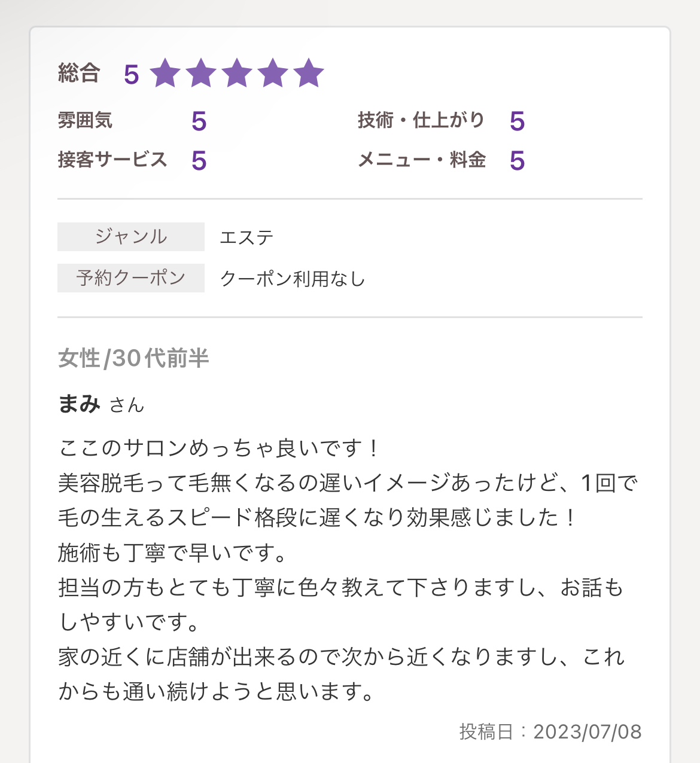
Task: Click the 予約クーポン label tag
Action: point(131,278)
